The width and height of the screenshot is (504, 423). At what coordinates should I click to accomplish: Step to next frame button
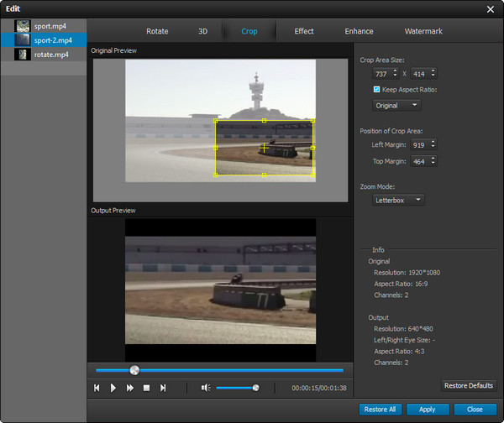tap(163, 388)
